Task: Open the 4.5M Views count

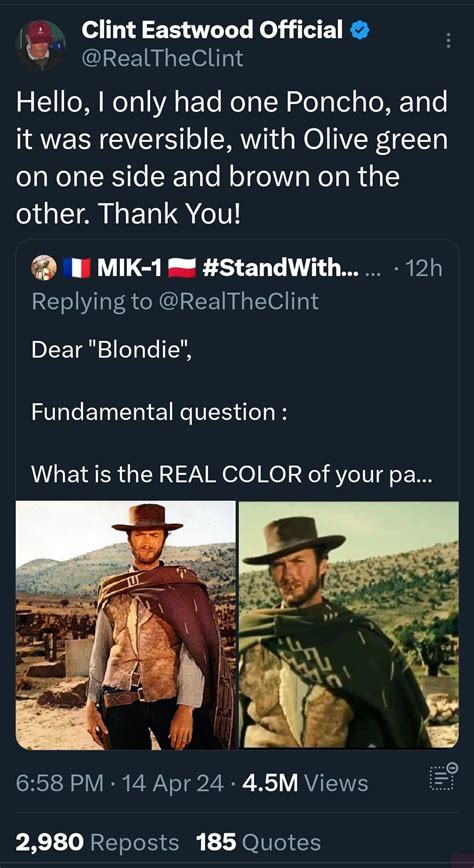Action: (x=305, y=783)
